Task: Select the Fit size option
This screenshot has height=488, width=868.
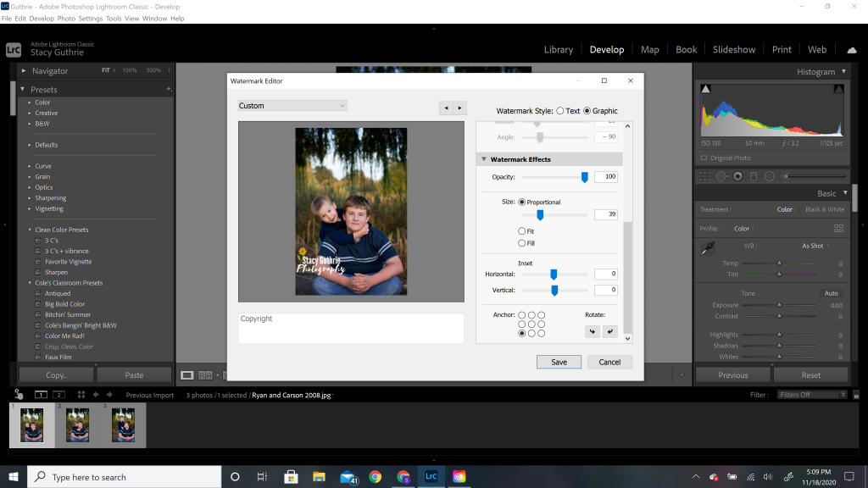Action: (522, 230)
